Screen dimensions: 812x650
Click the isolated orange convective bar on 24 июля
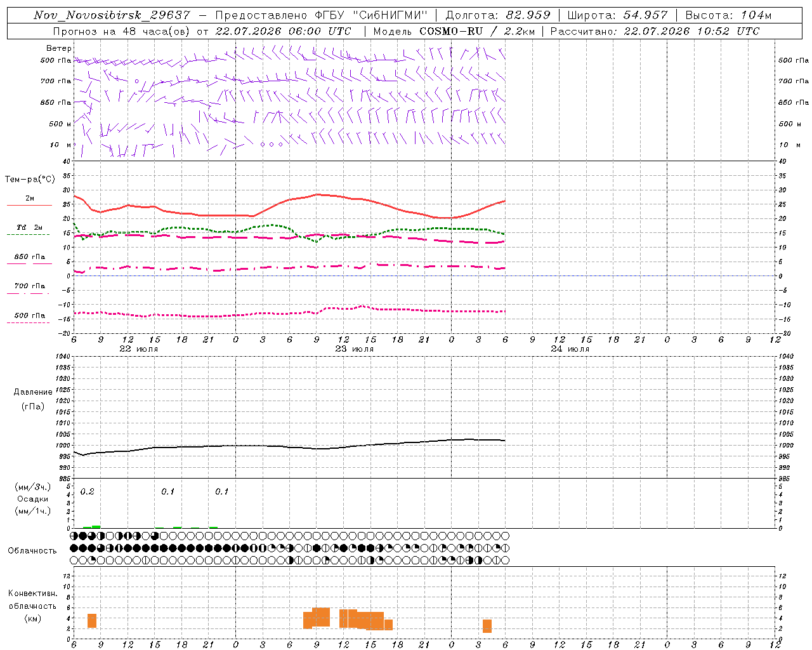pos(487,626)
